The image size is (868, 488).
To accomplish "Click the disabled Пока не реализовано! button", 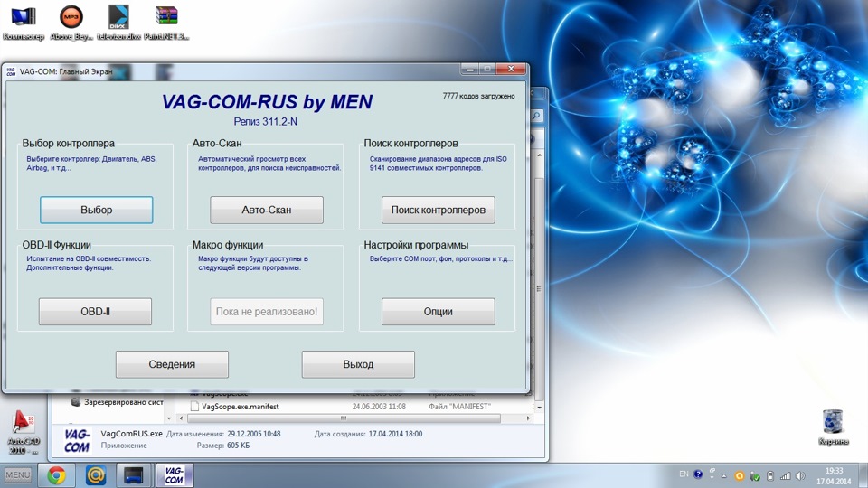I will [x=266, y=312].
